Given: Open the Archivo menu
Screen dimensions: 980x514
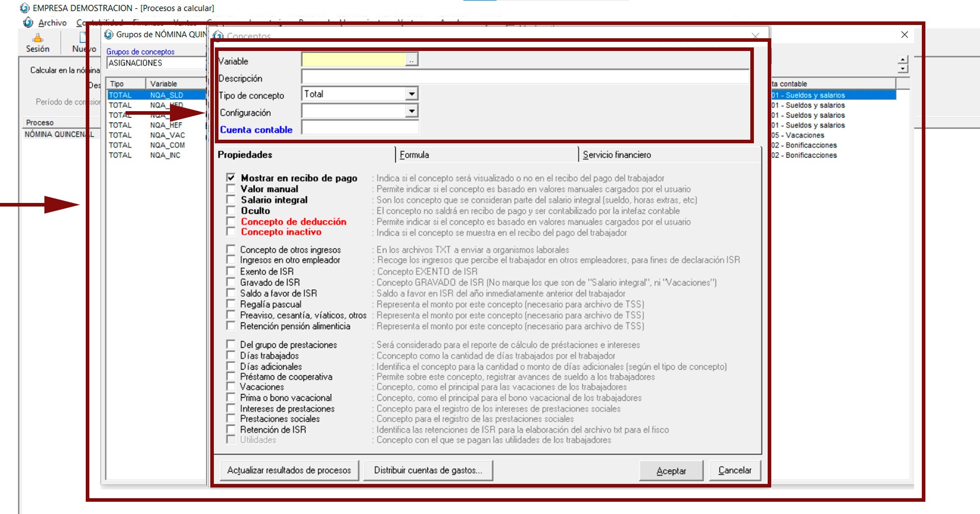Looking at the screenshot, I should [52, 23].
